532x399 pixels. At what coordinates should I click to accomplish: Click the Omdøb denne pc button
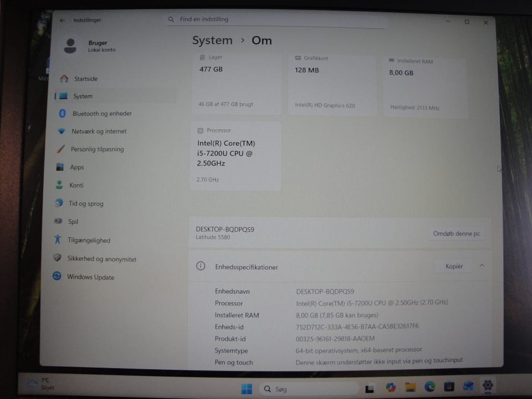pyautogui.click(x=456, y=233)
